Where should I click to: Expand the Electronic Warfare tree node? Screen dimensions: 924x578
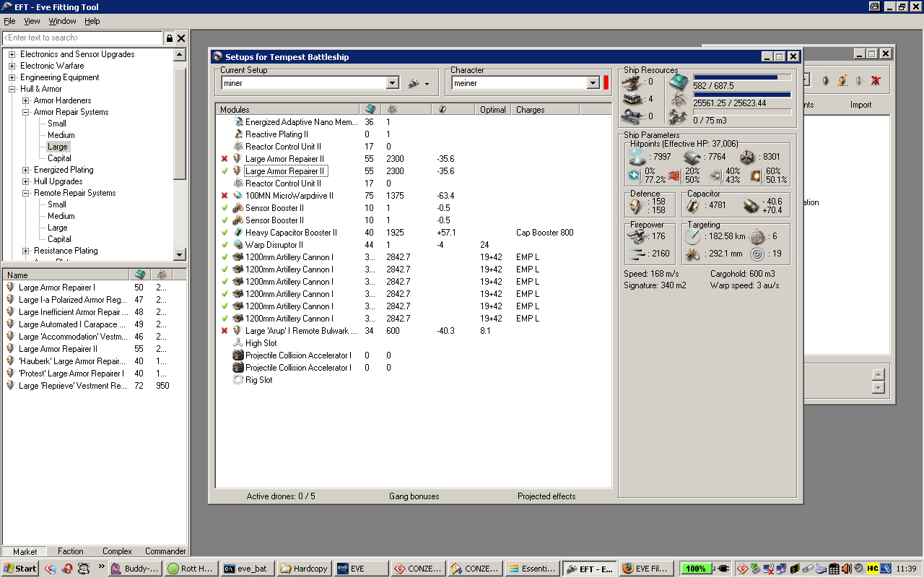pyautogui.click(x=12, y=66)
